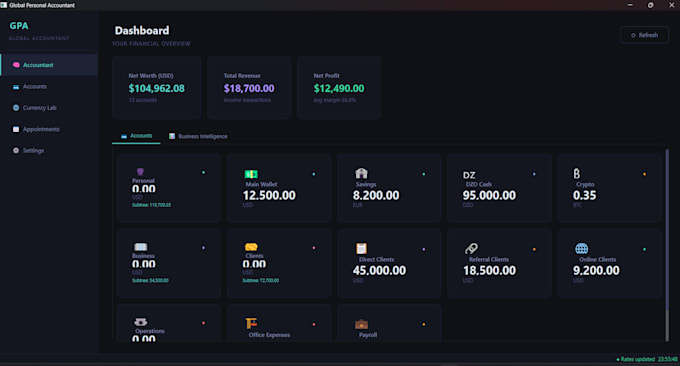Select the 18.500.00 Referral Clients balance

[490, 271]
